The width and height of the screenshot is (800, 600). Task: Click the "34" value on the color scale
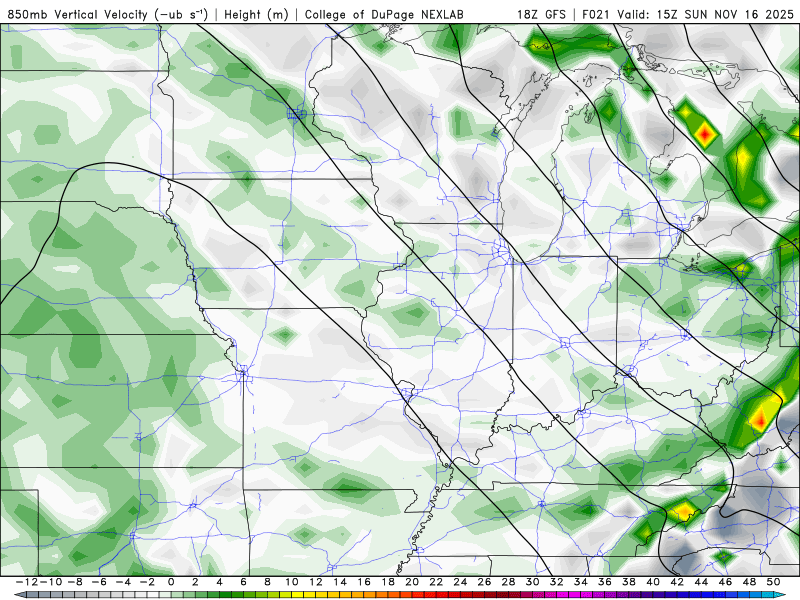(581, 582)
